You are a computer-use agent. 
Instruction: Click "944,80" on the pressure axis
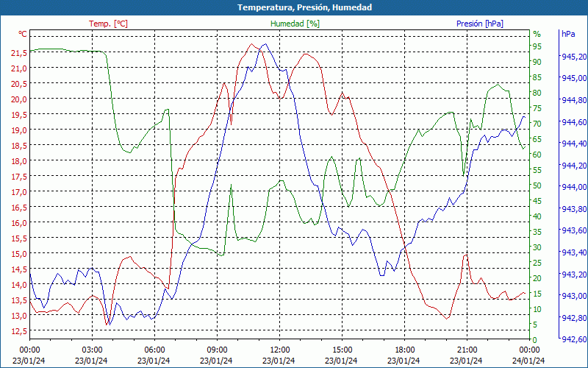(574, 100)
